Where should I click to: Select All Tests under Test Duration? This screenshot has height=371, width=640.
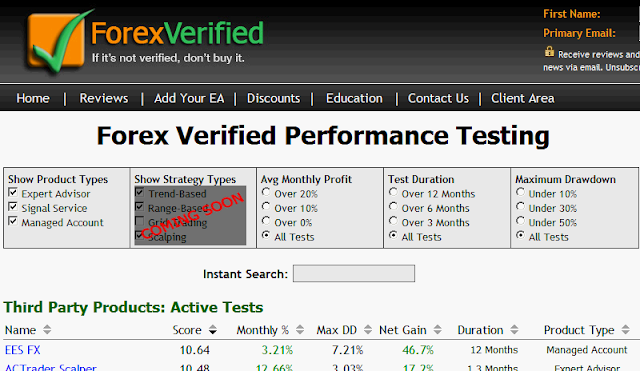(x=393, y=235)
